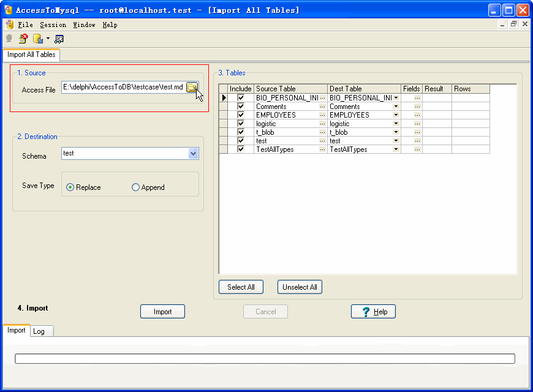Image resolution: width=533 pixels, height=392 pixels.
Task: Expand Dest Table dropdown for TestAllTypes
Action: pos(396,149)
